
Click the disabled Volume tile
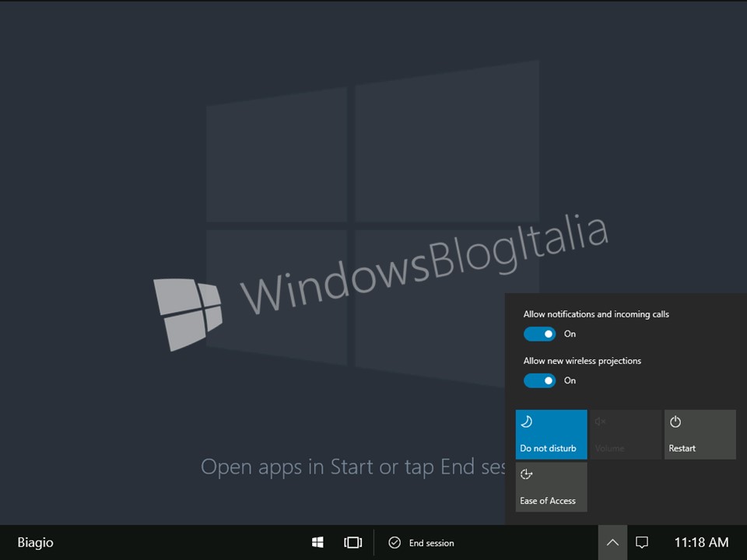coord(626,434)
